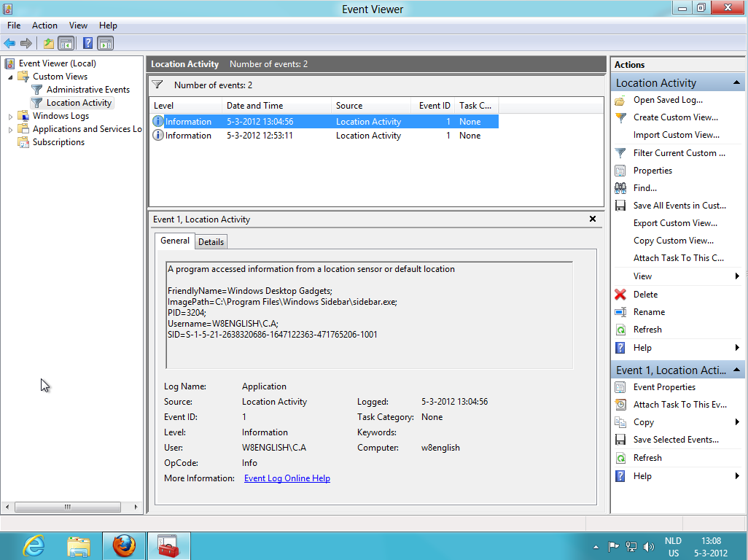Click the Find binoculars icon
Screen dimensions: 748x560
[x=620, y=188]
